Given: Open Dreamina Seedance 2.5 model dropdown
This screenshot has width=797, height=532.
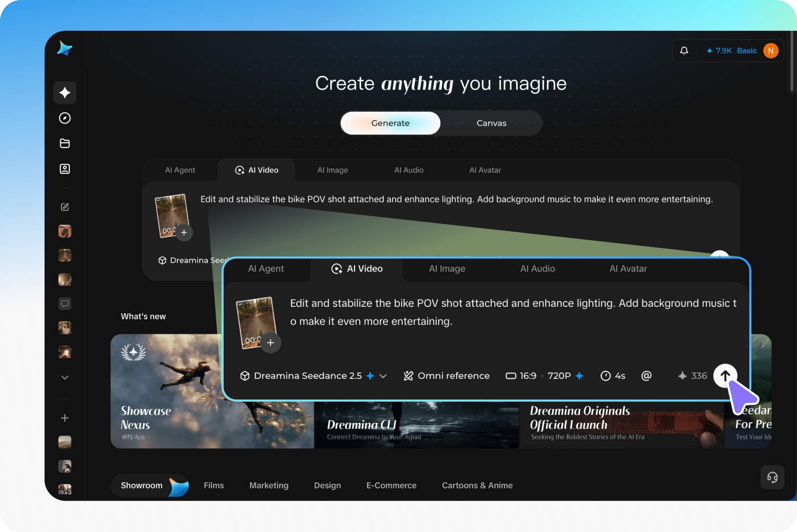Looking at the screenshot, I should point(313,376).
